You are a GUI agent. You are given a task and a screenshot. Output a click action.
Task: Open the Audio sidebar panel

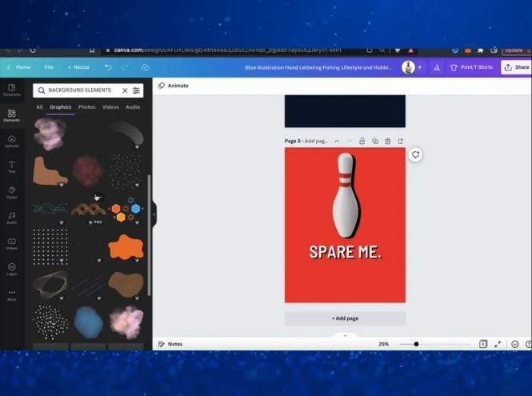(11, 218)
